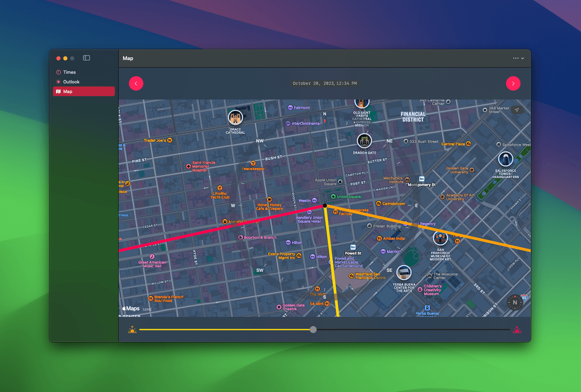581x392 pixels.
Task: Click the Honey Honey Cafe & Crepery marker
Action: (x=269, y=200)
